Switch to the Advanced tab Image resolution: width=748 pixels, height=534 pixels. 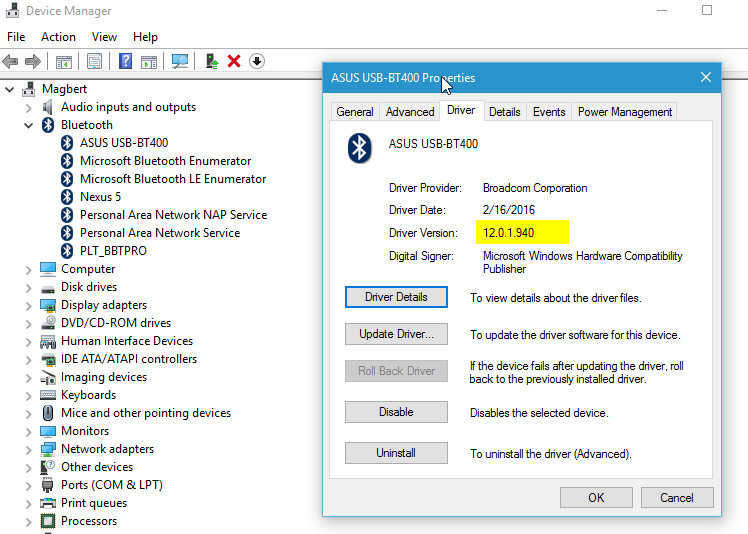pyautogui.click(x=410, y=112)
